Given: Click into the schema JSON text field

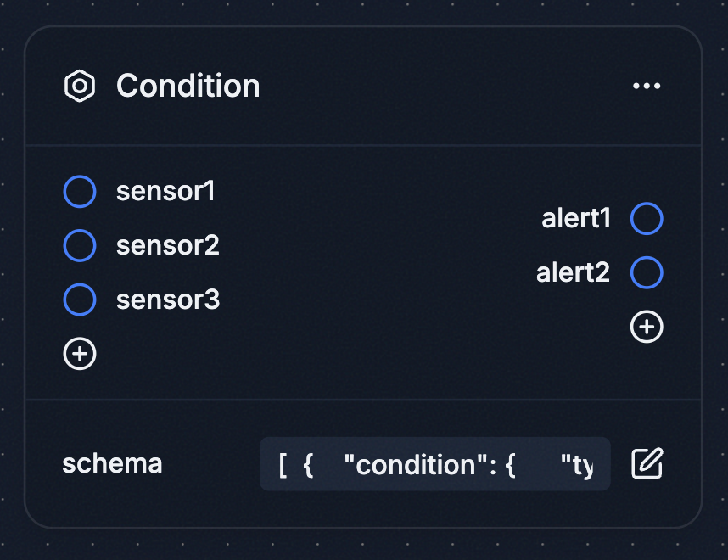Looking at the screenshot, I should click(434, 464).
